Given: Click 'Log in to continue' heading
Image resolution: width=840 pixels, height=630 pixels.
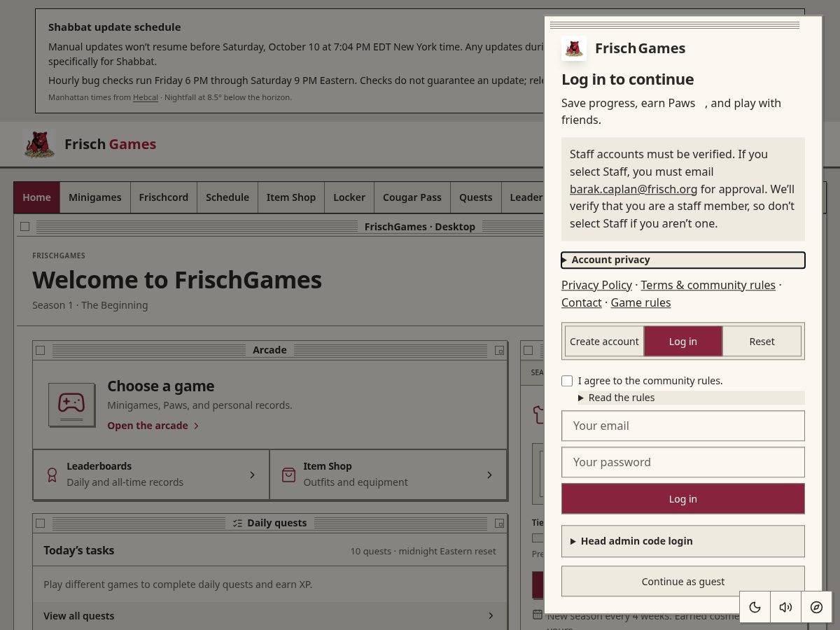Looking at the screenshot, I should (x=628, y=79).
